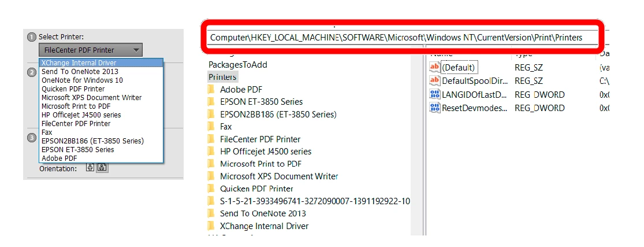Screen dimensions: 644x247
Task: Set portrait orientation icon
Action: (90, 168)
